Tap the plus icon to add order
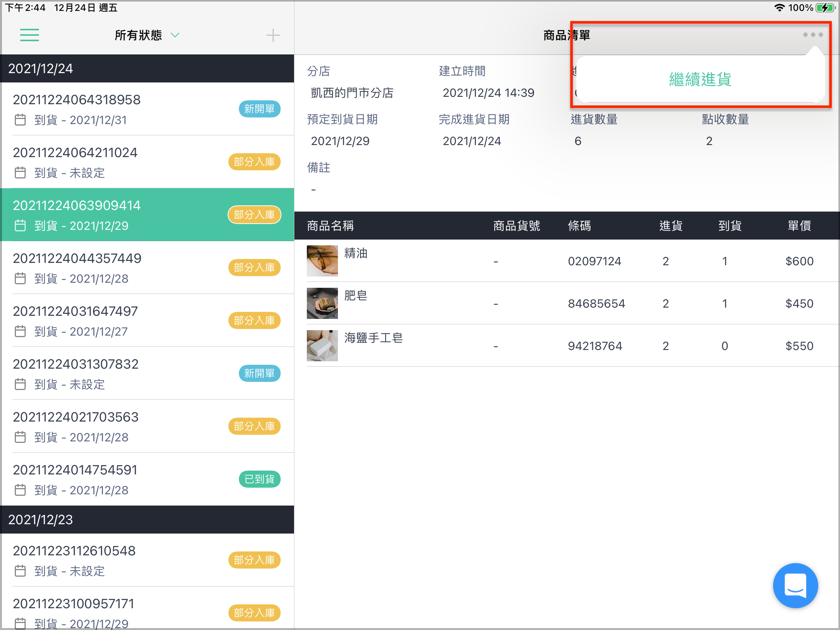840x630 pixels. [x=273, y=35]
